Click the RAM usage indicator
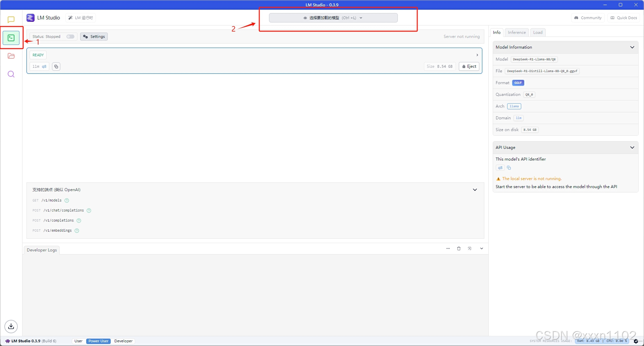 (x=588, y=341)
